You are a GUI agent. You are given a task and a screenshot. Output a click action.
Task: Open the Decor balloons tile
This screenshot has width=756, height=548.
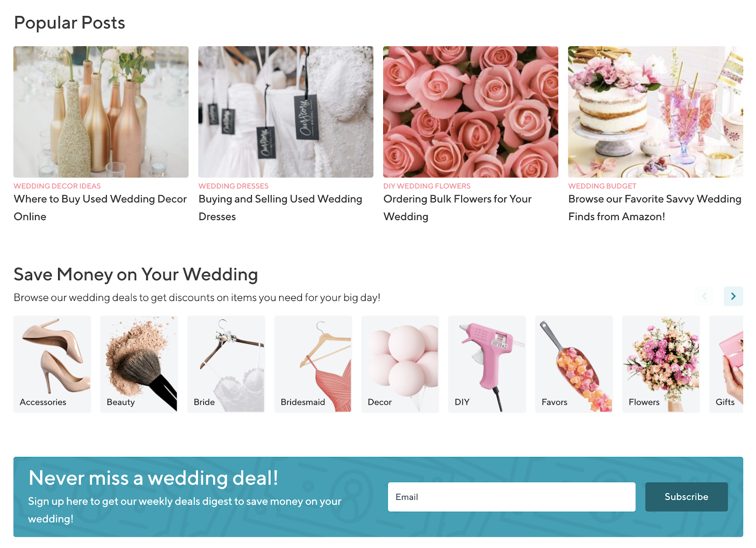coord(400,364)
